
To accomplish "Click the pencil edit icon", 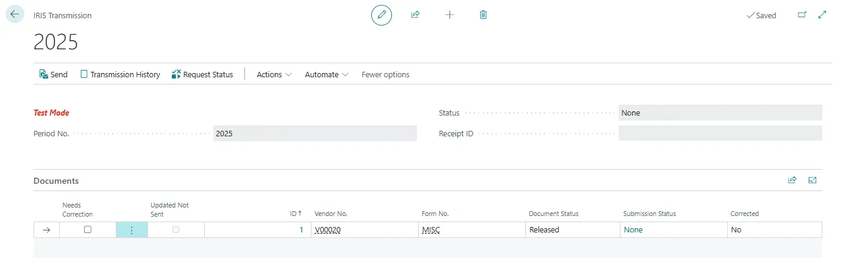I will tap(382, 15).
